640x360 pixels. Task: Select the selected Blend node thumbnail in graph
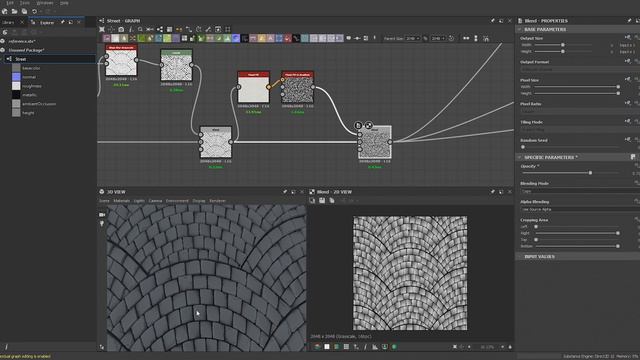click(375, 142)
